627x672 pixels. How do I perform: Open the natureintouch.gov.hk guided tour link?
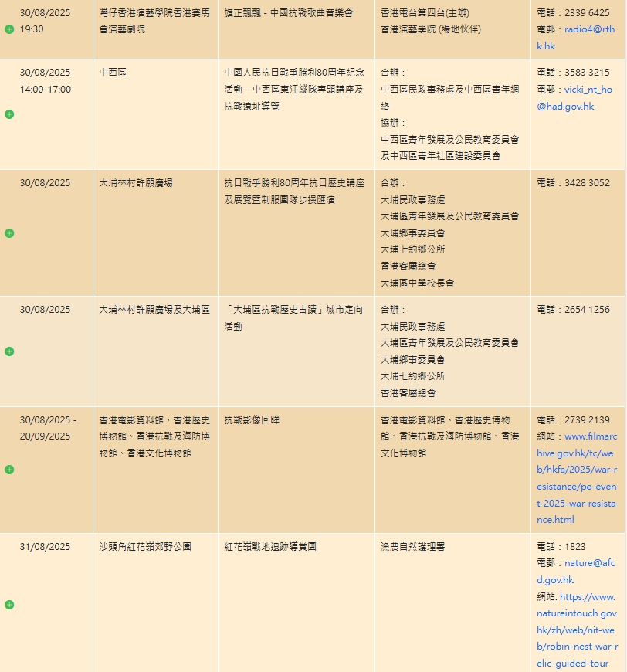577,630
